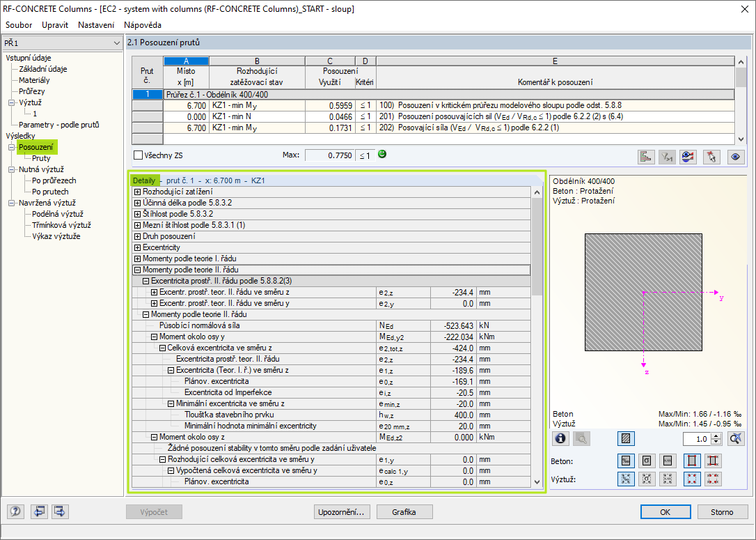Show concrete values x.xx icon
756x540 pixels.
[x=668, y=461]
